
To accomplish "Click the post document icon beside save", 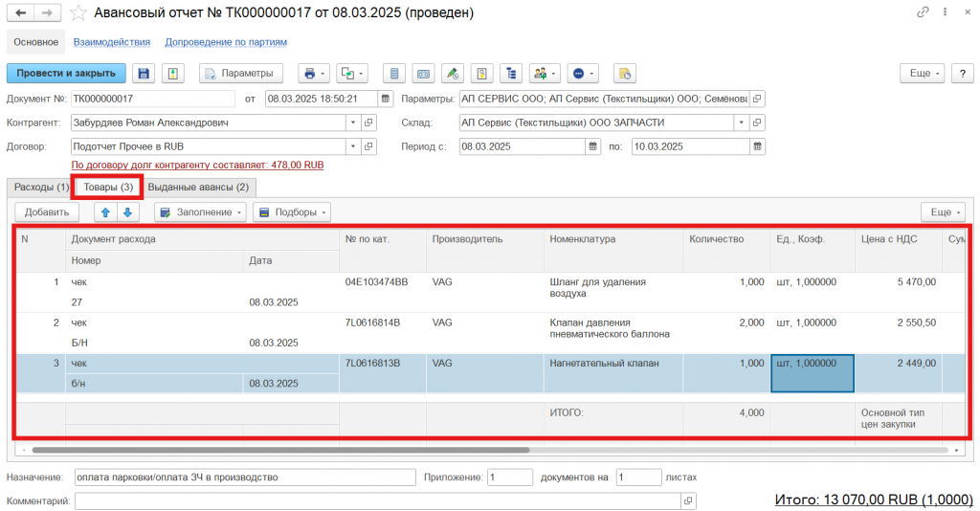I will coord(172,74).
